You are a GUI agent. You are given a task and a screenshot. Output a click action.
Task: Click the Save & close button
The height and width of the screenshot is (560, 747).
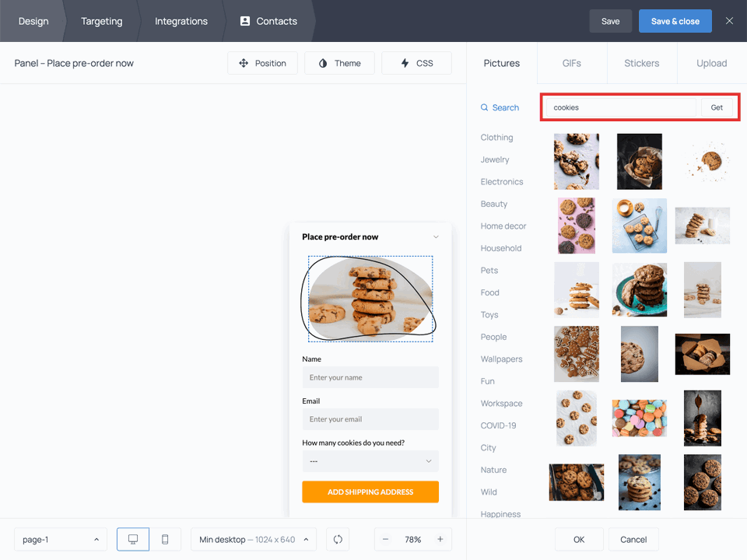(675, 21)
